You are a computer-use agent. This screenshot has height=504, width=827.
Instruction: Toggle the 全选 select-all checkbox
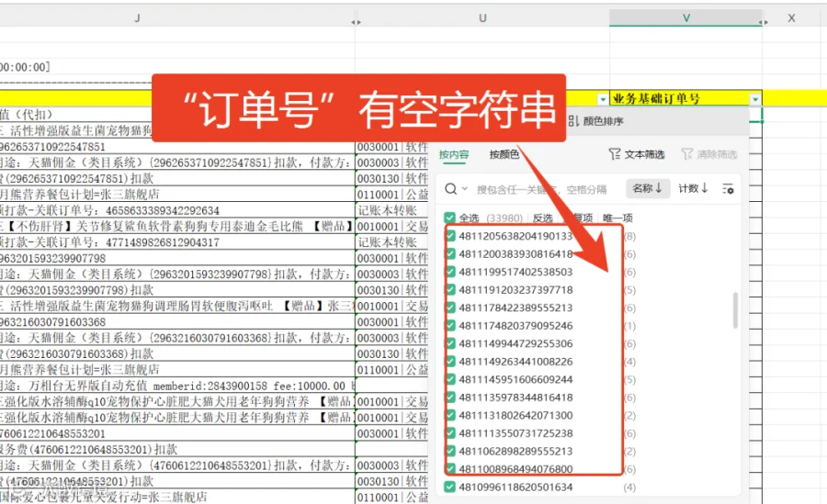tap(449, 218)
